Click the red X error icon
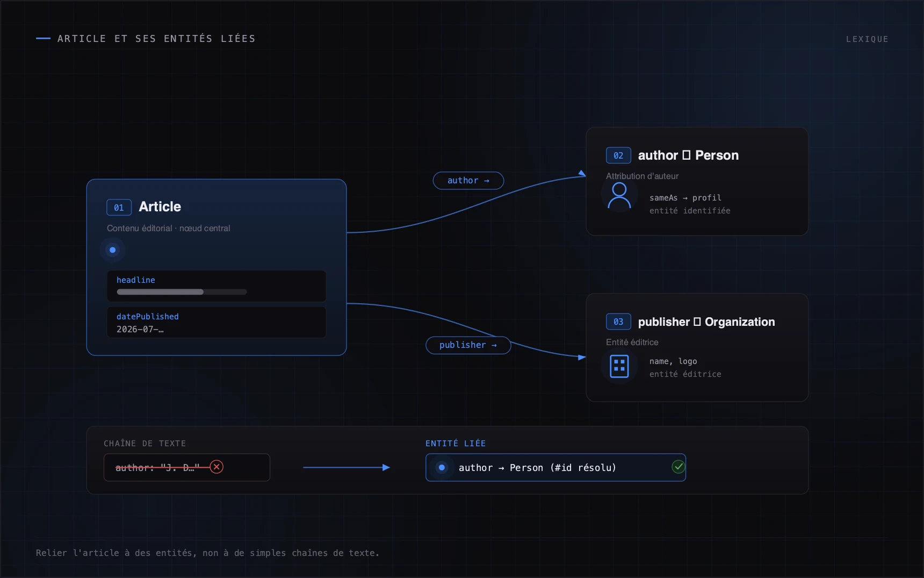This screenshot has height=578, width=924. [216, 467]
